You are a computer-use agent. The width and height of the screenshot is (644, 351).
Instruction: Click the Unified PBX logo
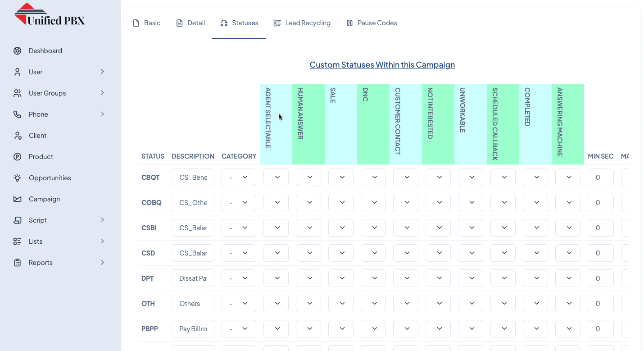pos(50,15)
